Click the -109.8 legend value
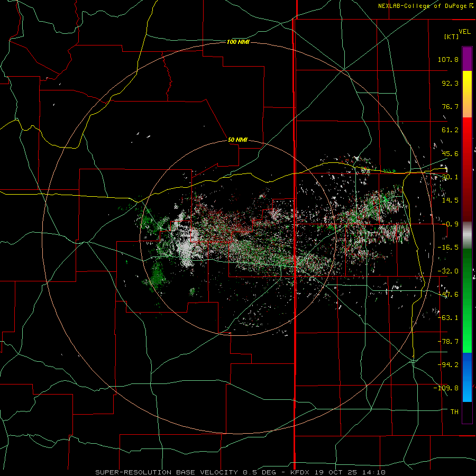 [446, 388]
